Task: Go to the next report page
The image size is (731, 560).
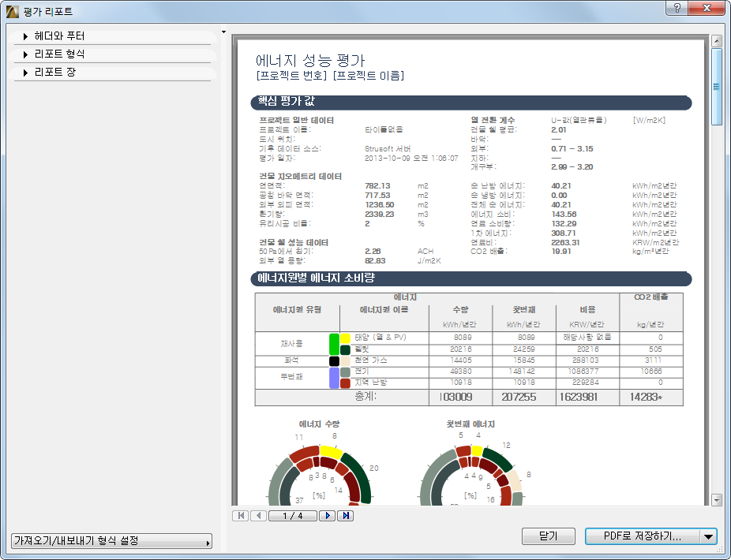Action: 328,516
